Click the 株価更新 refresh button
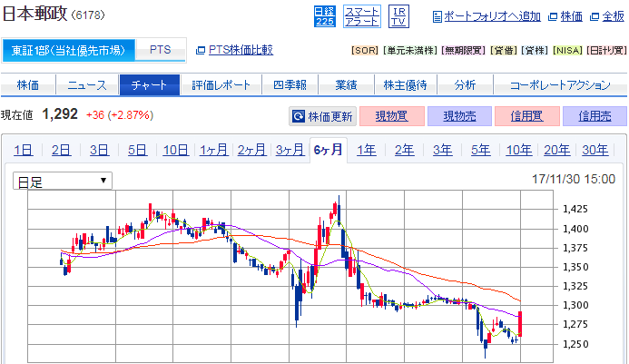629x364 pixels. 322,116
